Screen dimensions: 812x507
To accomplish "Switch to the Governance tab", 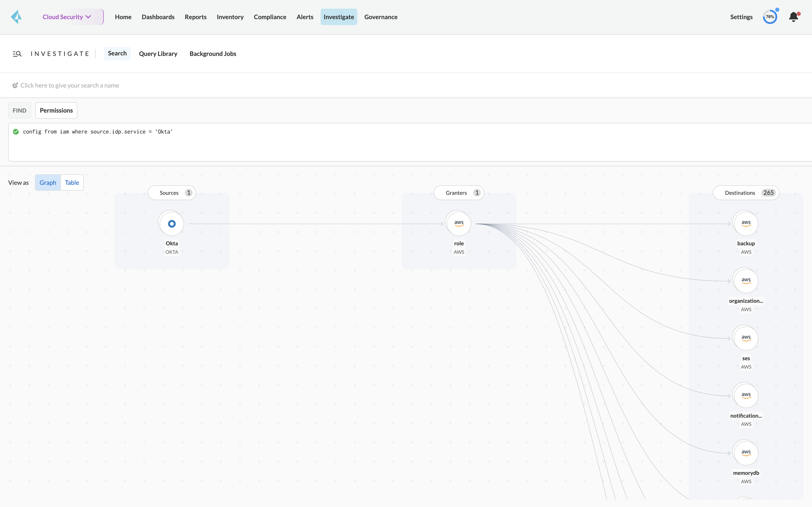I will pos(381,16).
